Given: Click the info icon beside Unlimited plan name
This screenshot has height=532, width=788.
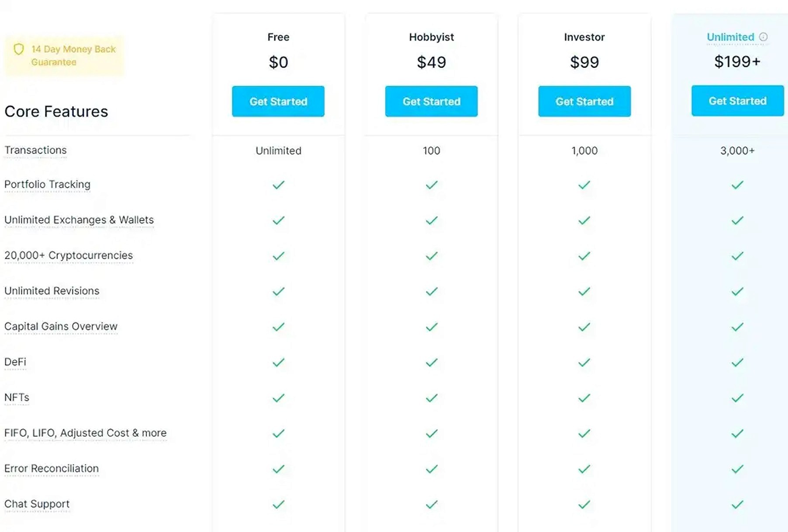Looking at the screenshot, I should click(x=764, y=37).
